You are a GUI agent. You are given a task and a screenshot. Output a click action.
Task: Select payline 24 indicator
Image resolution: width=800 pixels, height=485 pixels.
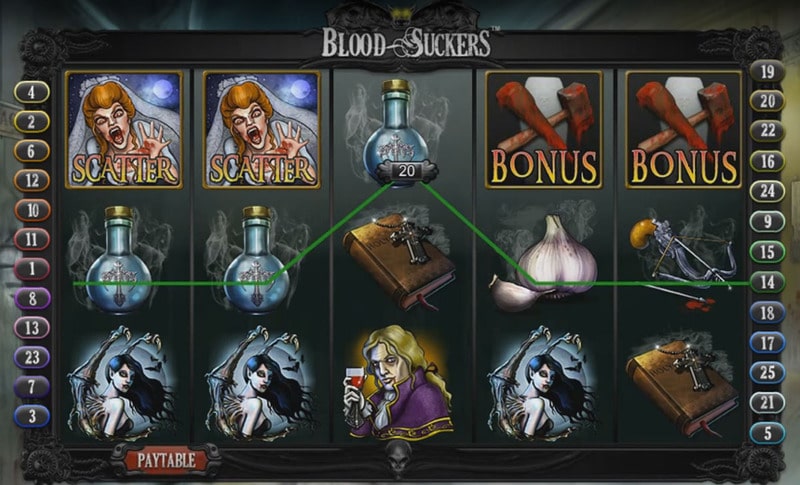[767, 191]
